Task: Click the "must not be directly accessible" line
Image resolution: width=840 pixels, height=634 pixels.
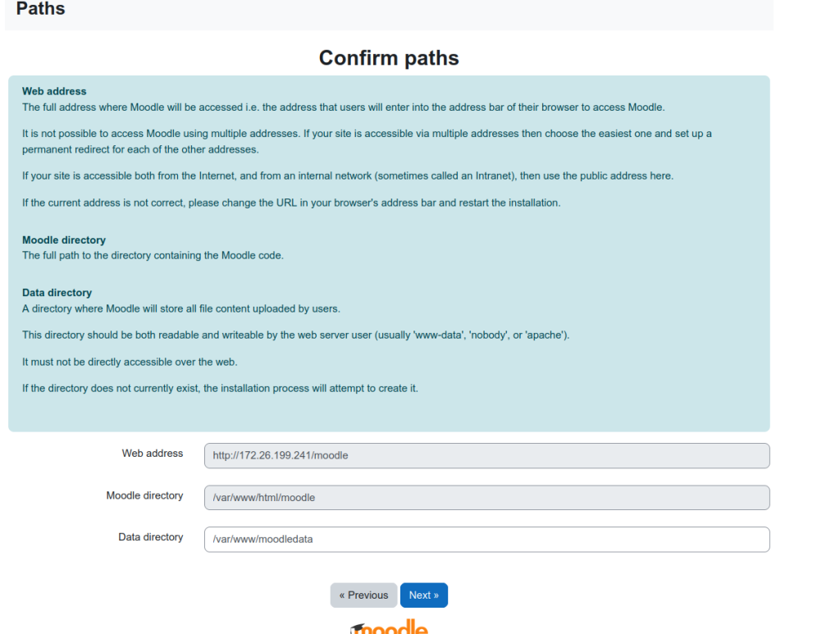Action: coord(130,362)
